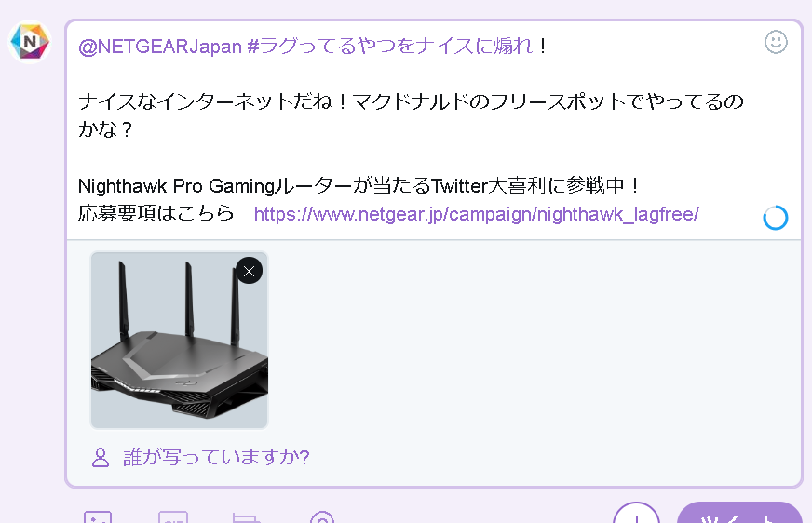812x523 pixels.
Task: Open the emoji picker smiley icon
Action: [776, 42]
